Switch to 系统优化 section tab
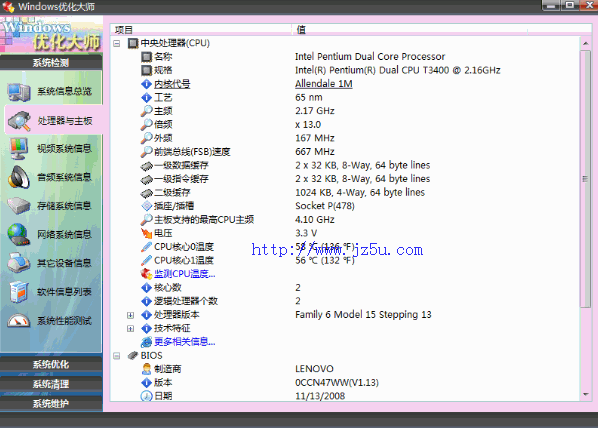598x428 pixels. point(51,364)
